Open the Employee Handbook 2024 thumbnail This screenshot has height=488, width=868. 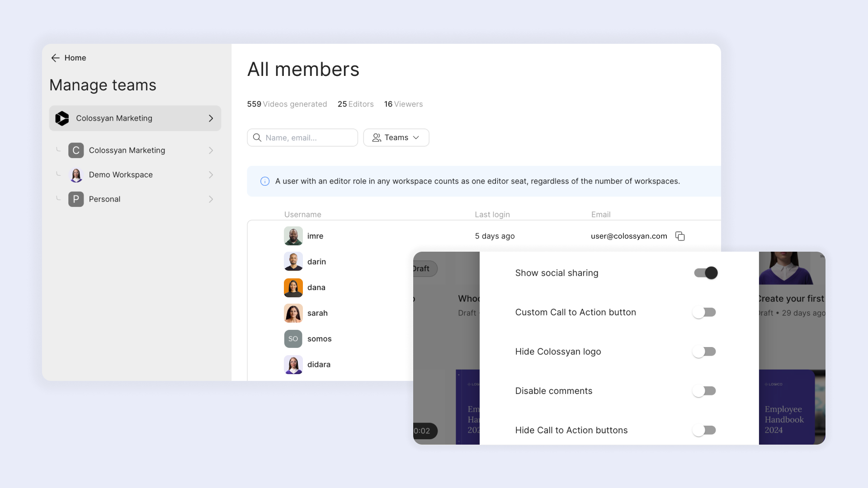[787, 407]
